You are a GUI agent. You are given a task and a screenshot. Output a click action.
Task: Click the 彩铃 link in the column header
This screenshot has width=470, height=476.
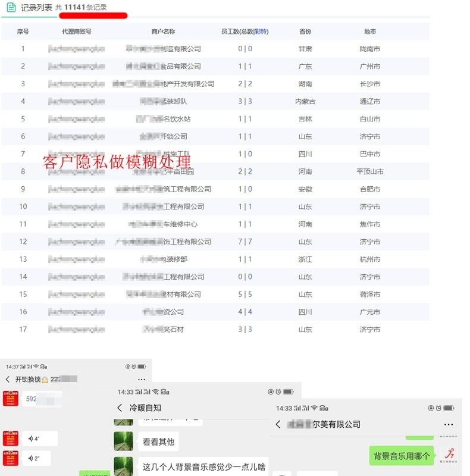[262, 32]
